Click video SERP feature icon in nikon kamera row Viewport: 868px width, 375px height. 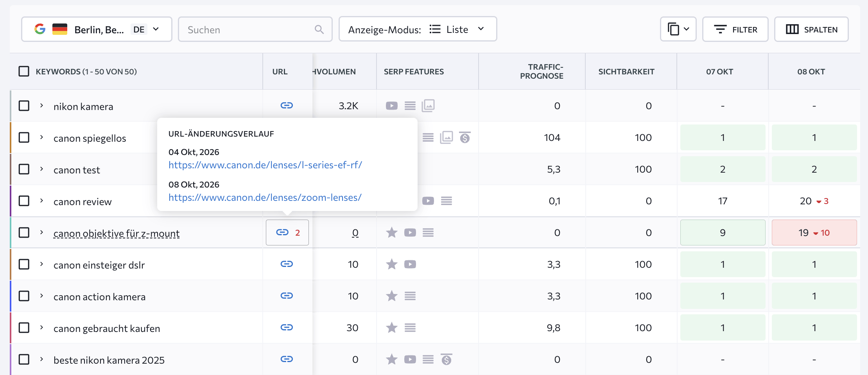pyautogui.click(x=391, y=106)
